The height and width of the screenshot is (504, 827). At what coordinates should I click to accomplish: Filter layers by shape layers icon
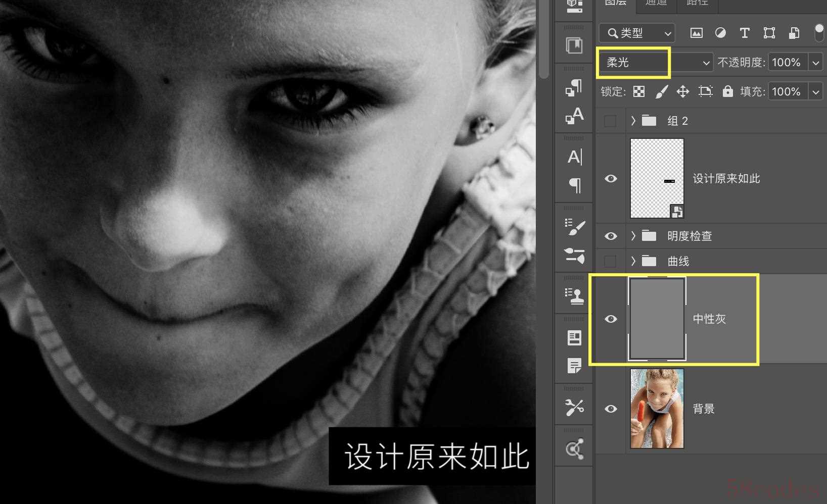[x=769, y=33]
